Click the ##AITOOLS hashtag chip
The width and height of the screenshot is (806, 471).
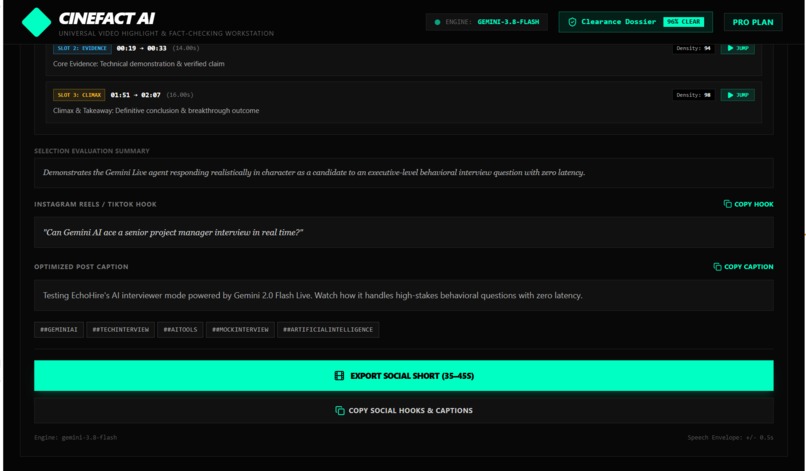tap(180, 330)
